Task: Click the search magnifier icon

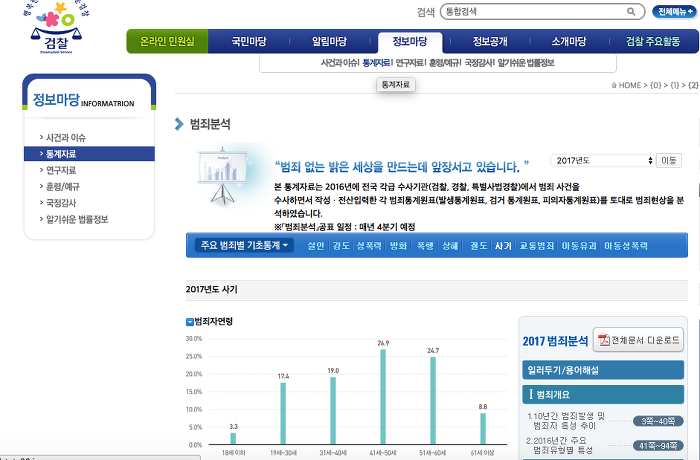Action: pos(632,12)
